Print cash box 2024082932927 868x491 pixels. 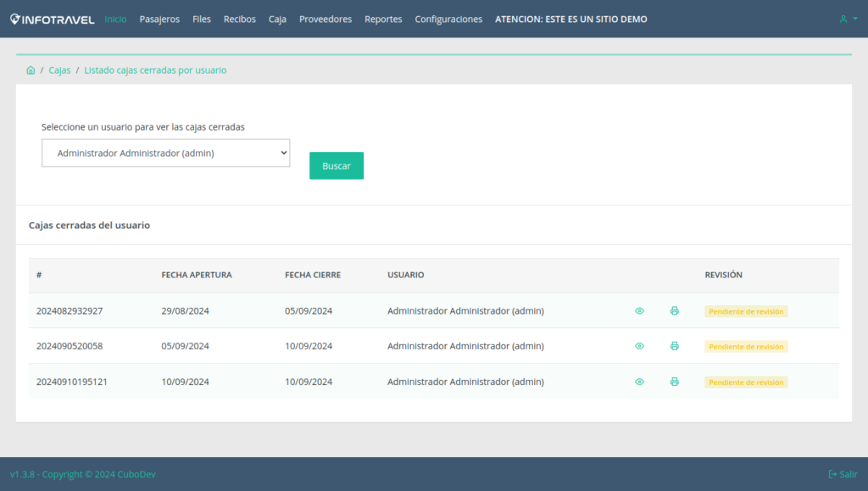coord(674,311)
